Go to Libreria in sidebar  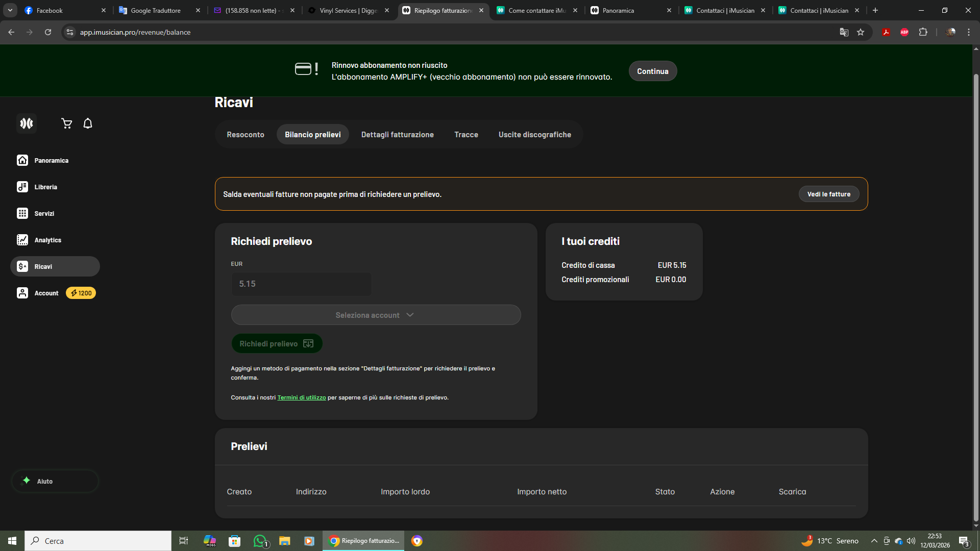pyautogui.click(x=45, y=187)
